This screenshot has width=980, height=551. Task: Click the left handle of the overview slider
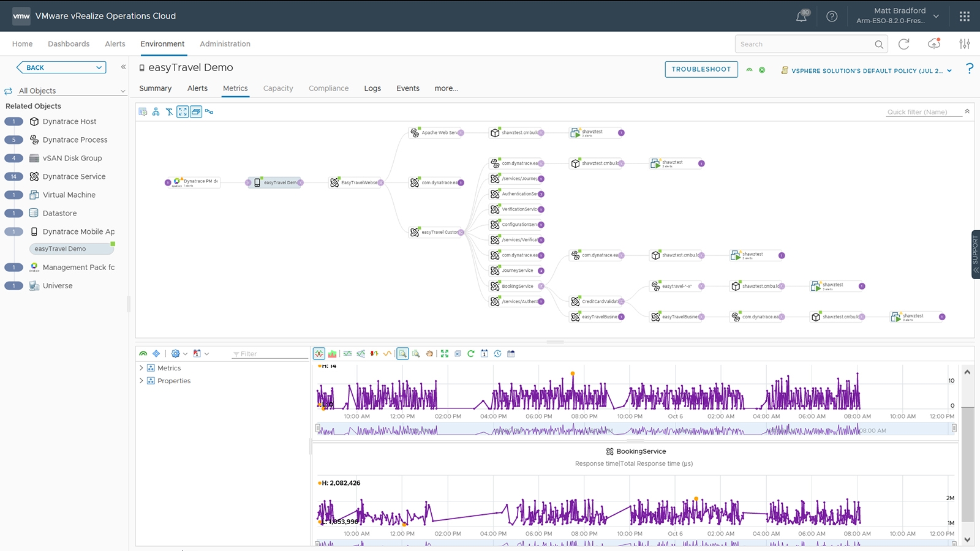coord(317,429)
